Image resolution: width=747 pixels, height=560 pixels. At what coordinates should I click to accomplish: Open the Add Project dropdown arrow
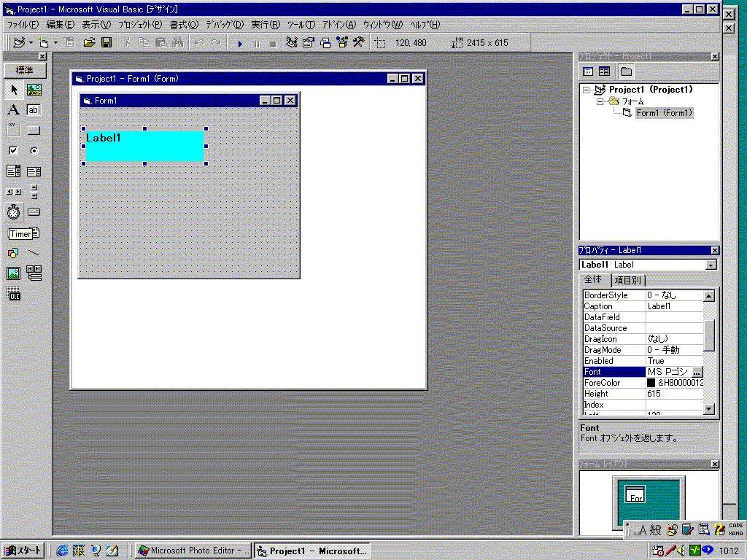(31, 43)
